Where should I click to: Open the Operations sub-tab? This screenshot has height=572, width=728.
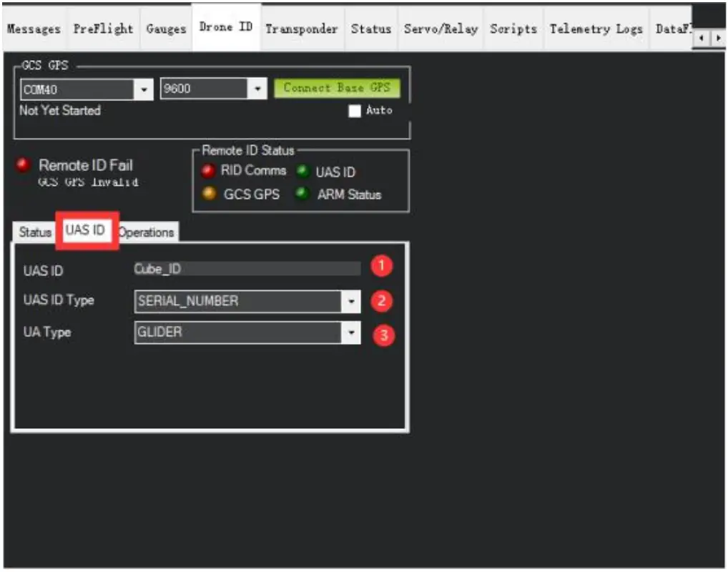click(147, 233)
